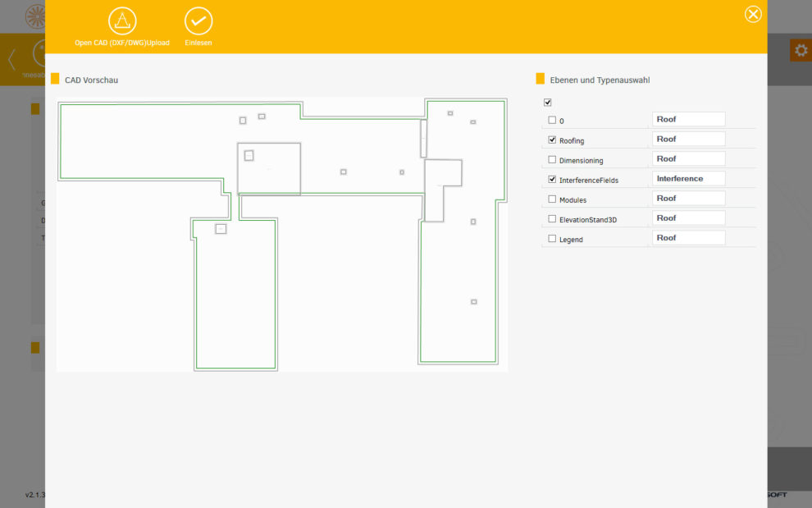Expand the Legend layer type dropdown

tap(688, 237)
